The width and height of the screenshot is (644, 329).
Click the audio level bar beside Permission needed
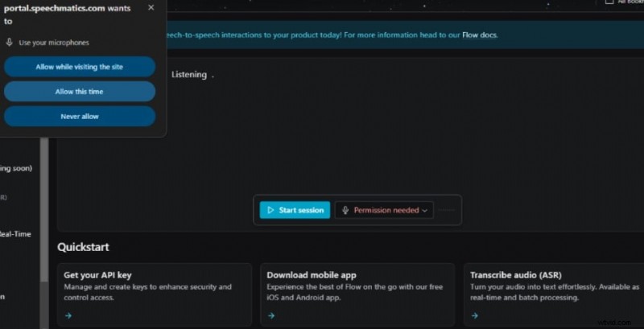[x=448, y=210]
